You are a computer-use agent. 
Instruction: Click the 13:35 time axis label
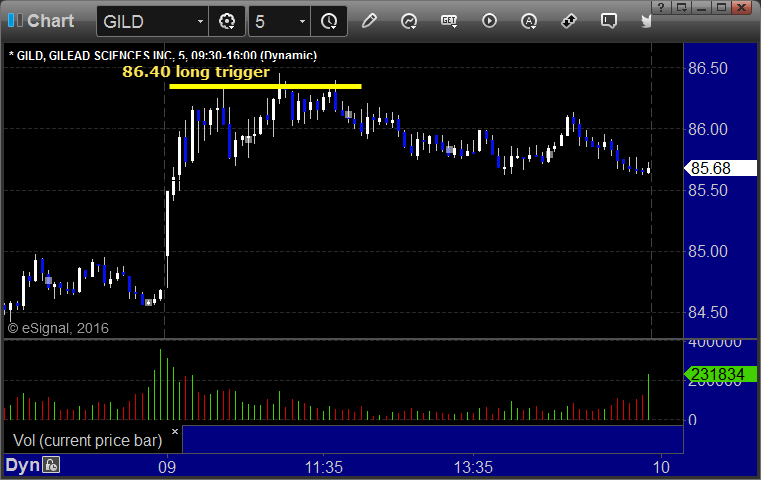[473, 467]
